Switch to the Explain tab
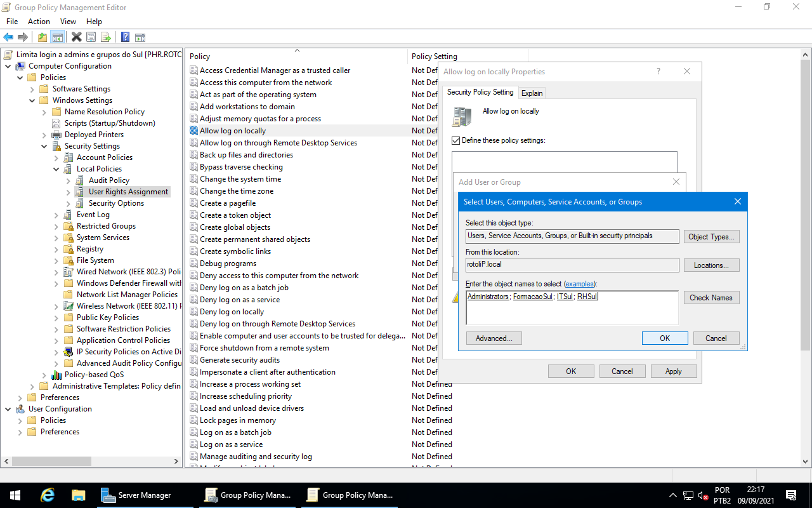 [x=532, y=93]
